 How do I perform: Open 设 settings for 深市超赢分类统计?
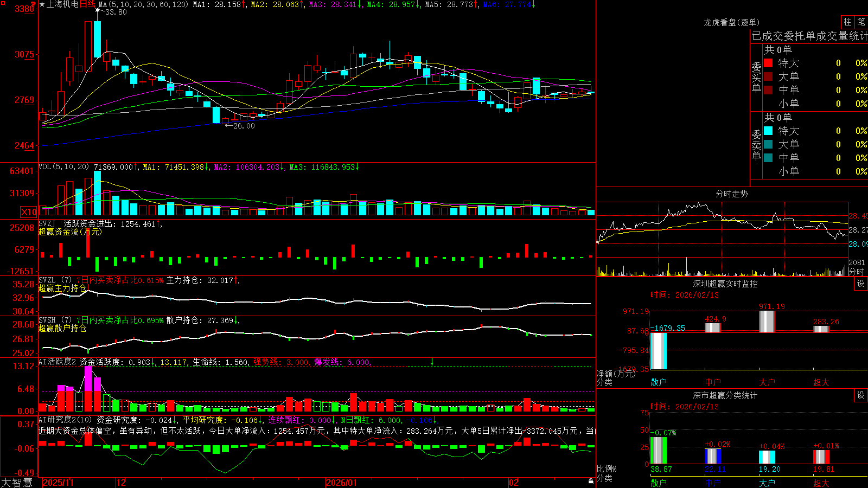[861, 395]
